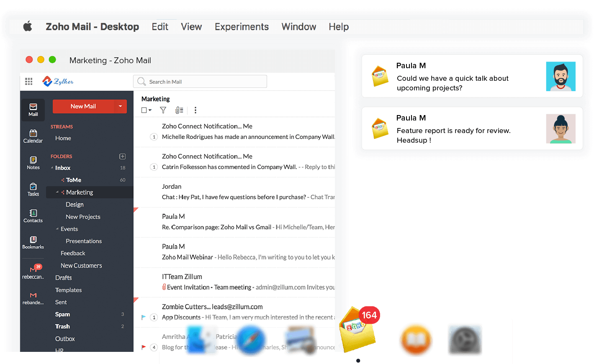The width and height of the screenshot is (594, 364).
Task: Open the Experiments menu
Action: click(242, 27)
